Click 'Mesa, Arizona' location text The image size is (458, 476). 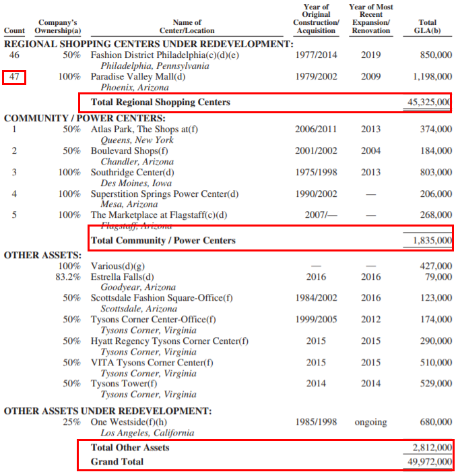pyautogui.click(x=129, y=204)
